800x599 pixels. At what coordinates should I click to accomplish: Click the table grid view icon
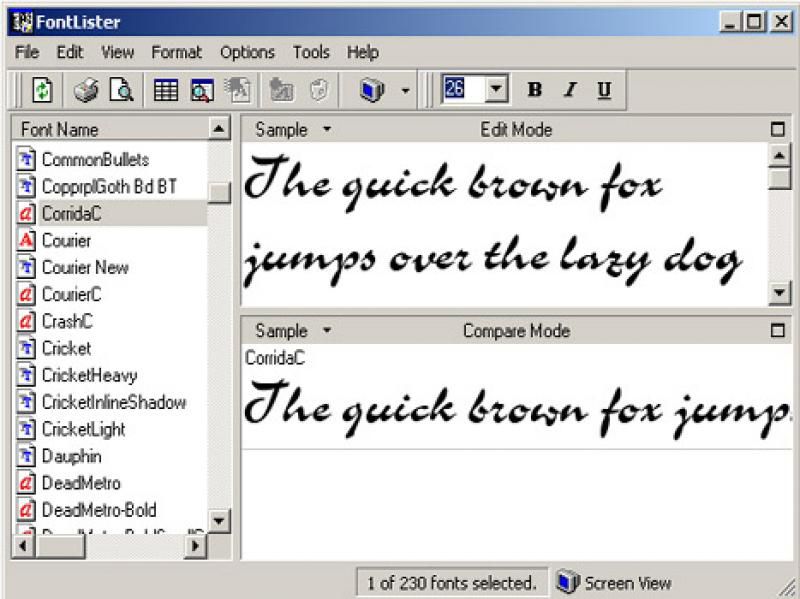tap(166, 91)
